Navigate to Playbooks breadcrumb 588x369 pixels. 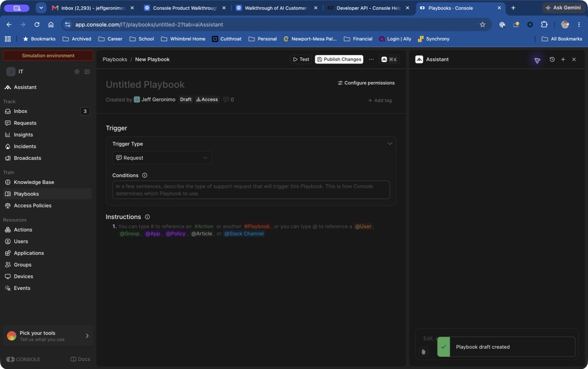(x=115, y=59)
